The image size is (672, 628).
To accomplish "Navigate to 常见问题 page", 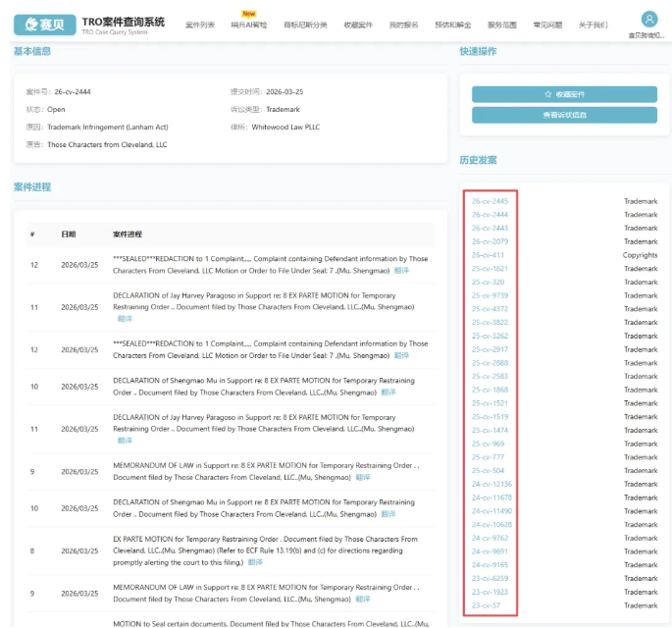I will [x=547, y=25].
